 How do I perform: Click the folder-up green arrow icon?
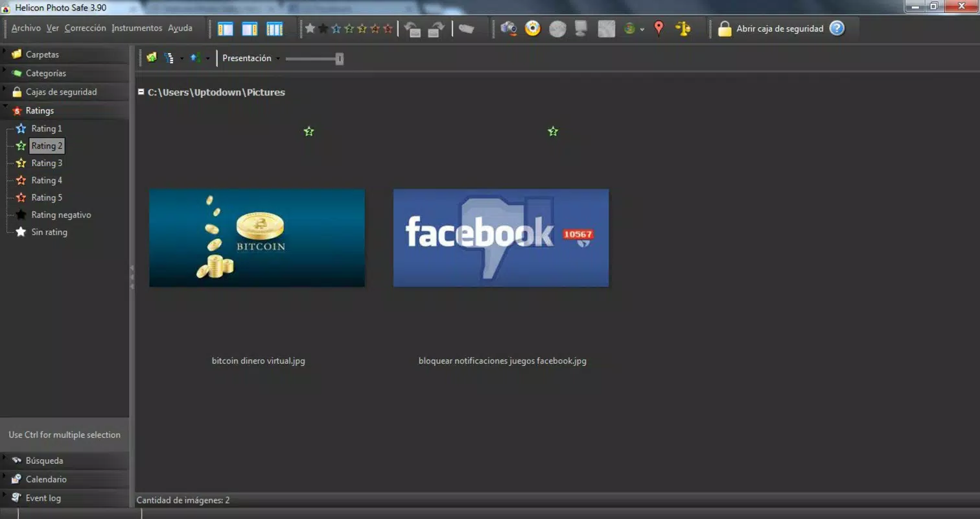pos(152,58)
